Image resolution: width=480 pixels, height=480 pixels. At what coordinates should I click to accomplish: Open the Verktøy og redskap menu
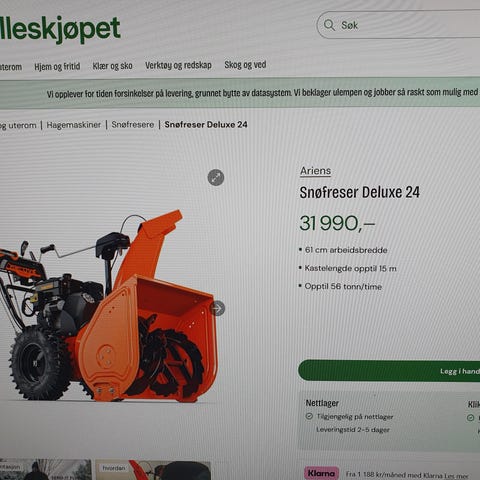click(178, 65)
